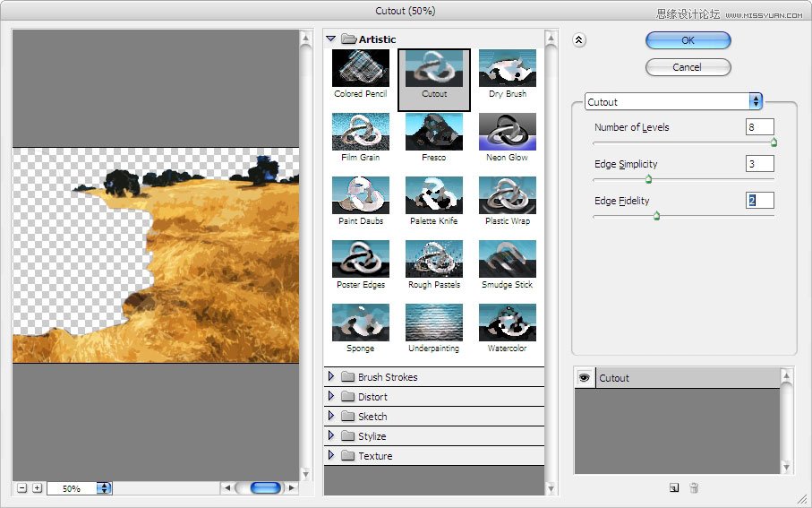Expand the Stylize filter folder
The height and width of the screenshot is (508, 812).
tap(331, 436)
